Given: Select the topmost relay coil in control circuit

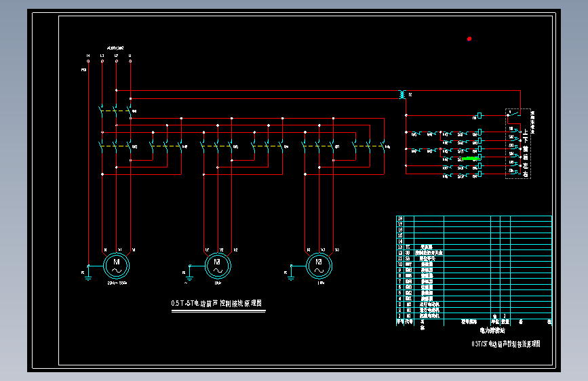Looking at the screenshot, I should [x=479, y=115].
